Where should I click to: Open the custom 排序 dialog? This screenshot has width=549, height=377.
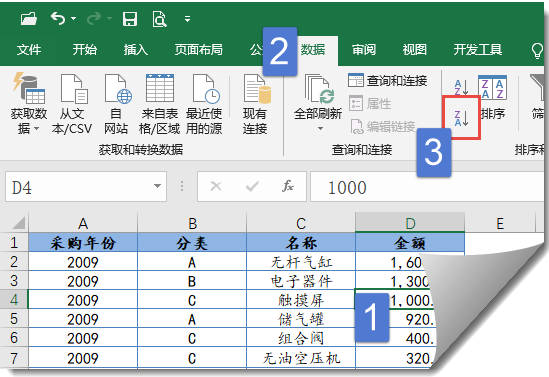[x=492, y=97]
